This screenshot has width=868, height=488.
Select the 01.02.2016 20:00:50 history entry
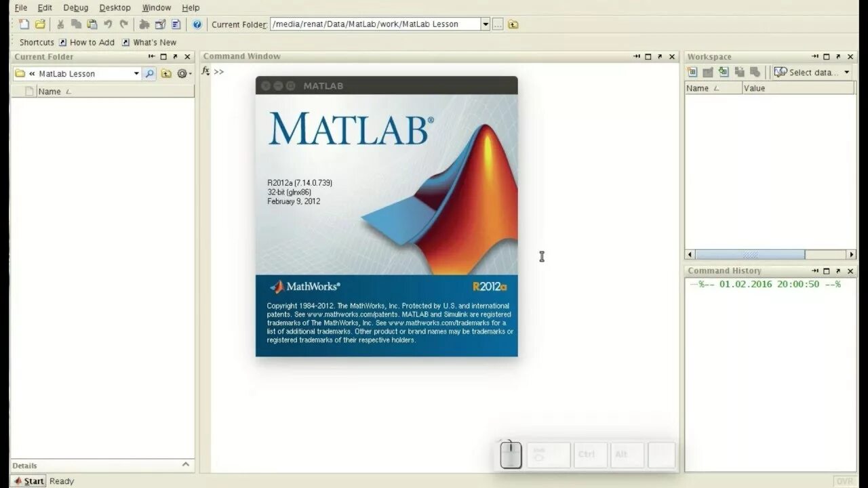(770, 285)
